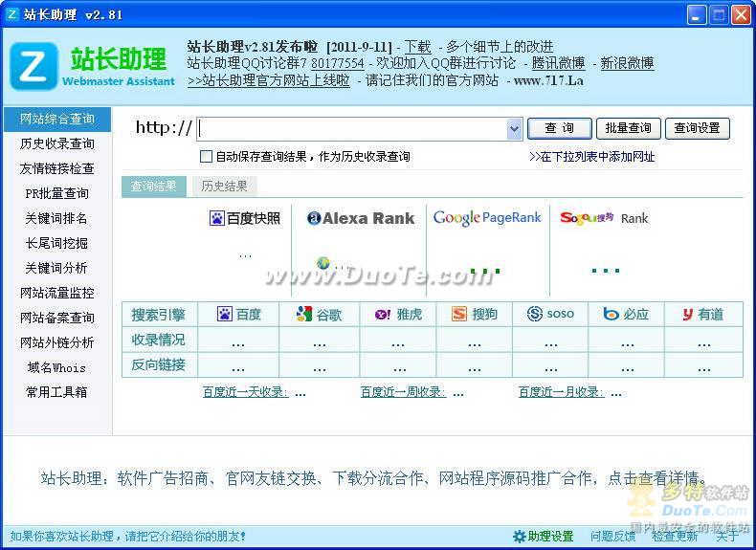This screenshot has height=550, width=756.
Task: Open 常用工具箱 from sidebar
Action: [x=57, y=392]
